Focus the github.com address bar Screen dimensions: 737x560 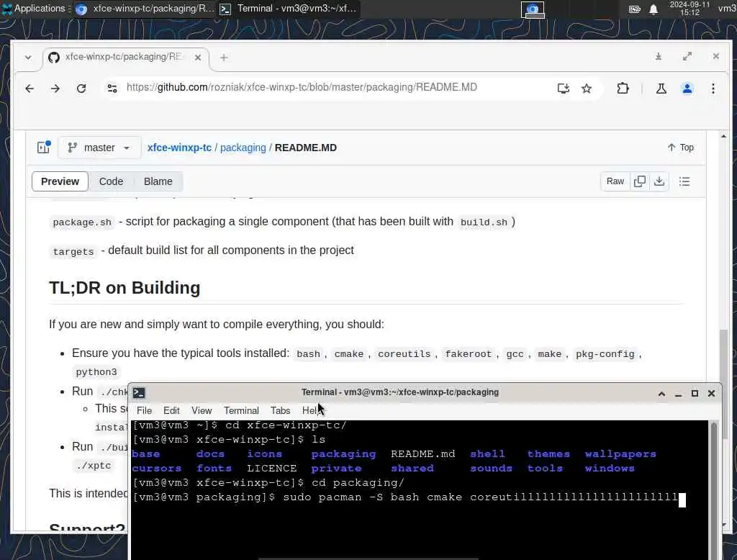302,88
